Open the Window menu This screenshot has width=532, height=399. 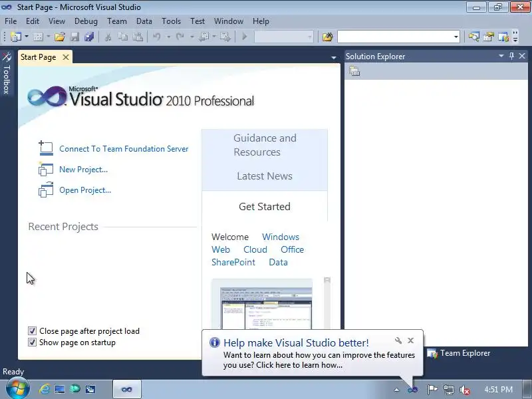click(229, 21)
